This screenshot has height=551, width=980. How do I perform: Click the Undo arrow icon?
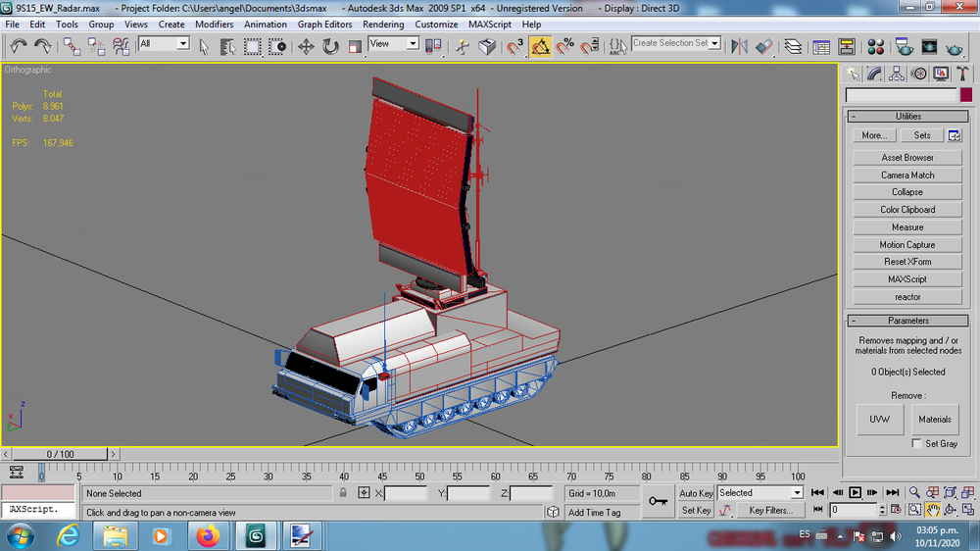tap(18, 46)
